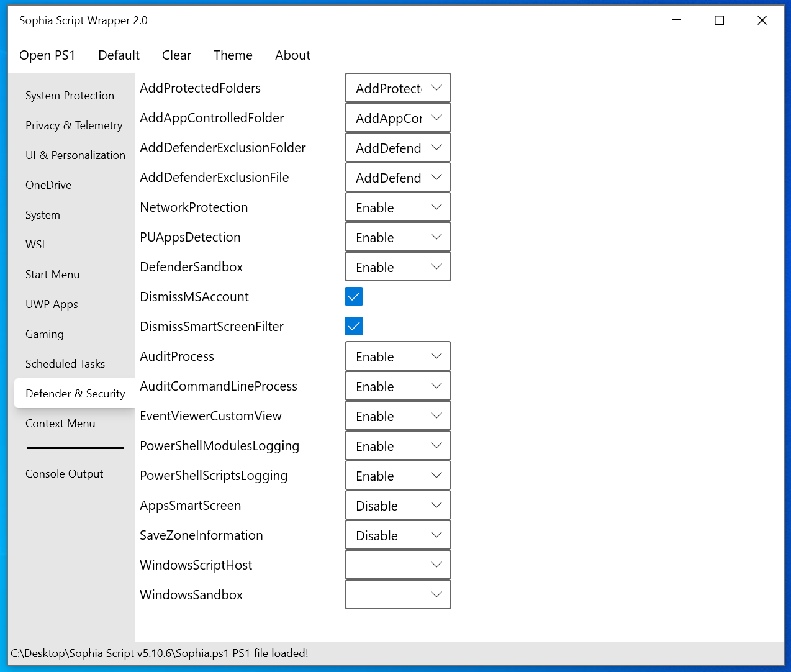Click the DismissMSAccount label text
Viewport: 791px width, 672px height.
coord(194,297)
